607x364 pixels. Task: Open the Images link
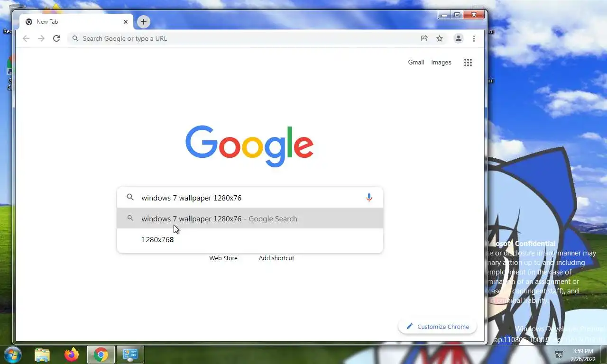point(441,62)
